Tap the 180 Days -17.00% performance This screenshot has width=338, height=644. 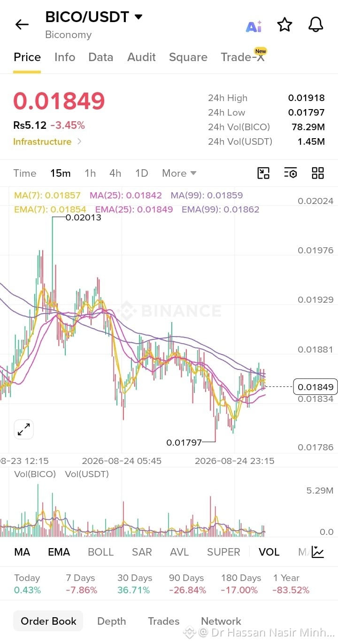pyautogui.click(x=241, y=584)
